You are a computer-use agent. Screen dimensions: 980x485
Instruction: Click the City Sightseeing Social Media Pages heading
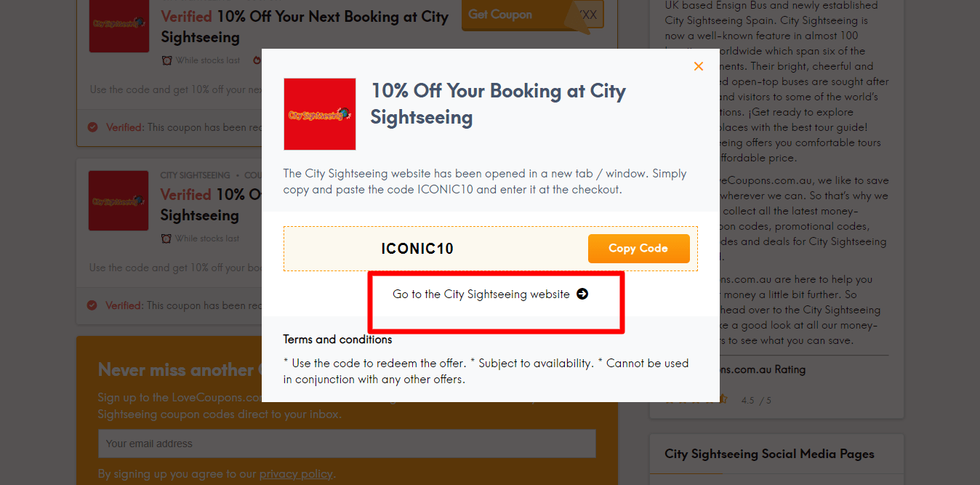tap(769, 454)
